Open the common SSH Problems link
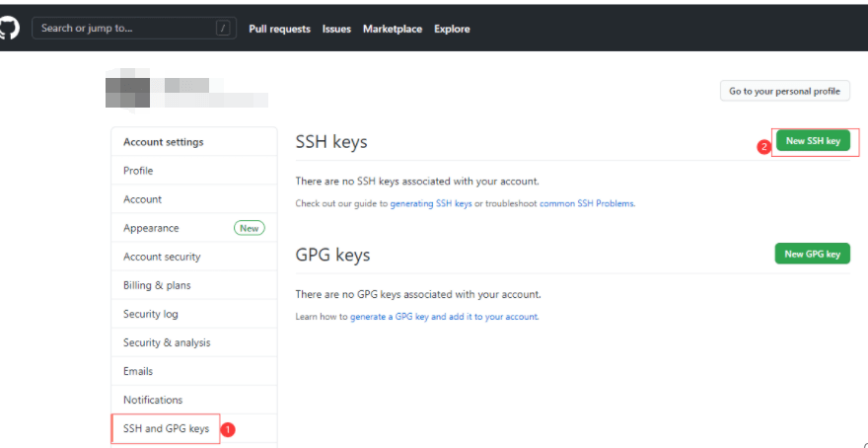The width and height of the screenshot is (868, 448). point(587,203)
